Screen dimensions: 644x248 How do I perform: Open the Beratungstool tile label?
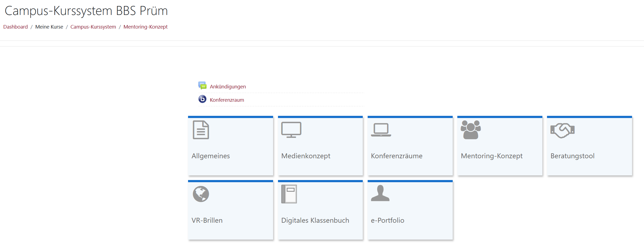point(573,156)
